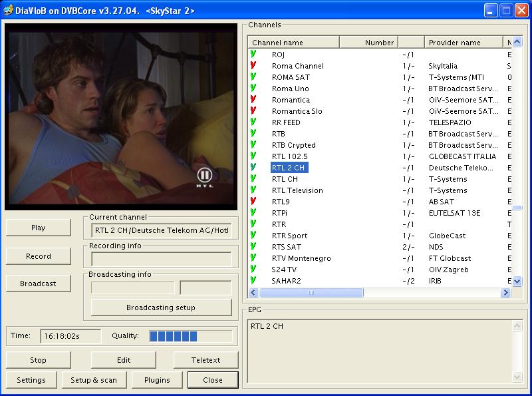Click the green icon beside RTL 102.5
This screenshot has height=396, width=532.
tap(253, 156)
